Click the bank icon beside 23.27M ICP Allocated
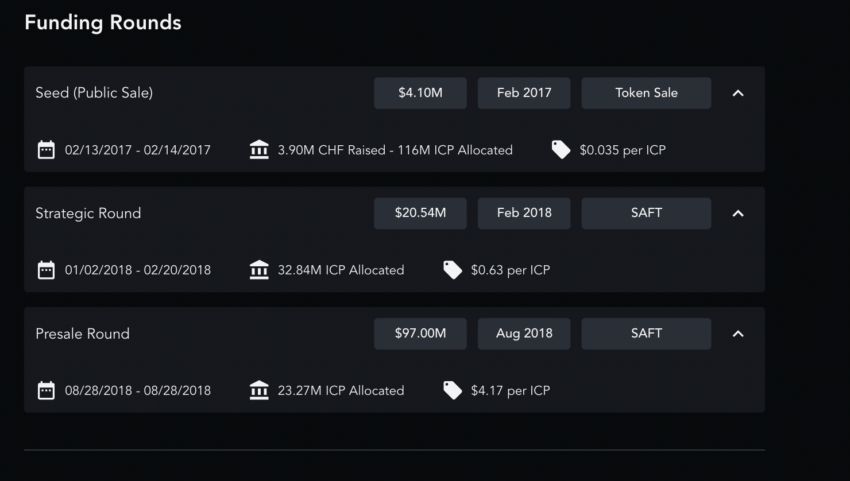This screenshot has height=481, width=850. [x=259, y=390]
